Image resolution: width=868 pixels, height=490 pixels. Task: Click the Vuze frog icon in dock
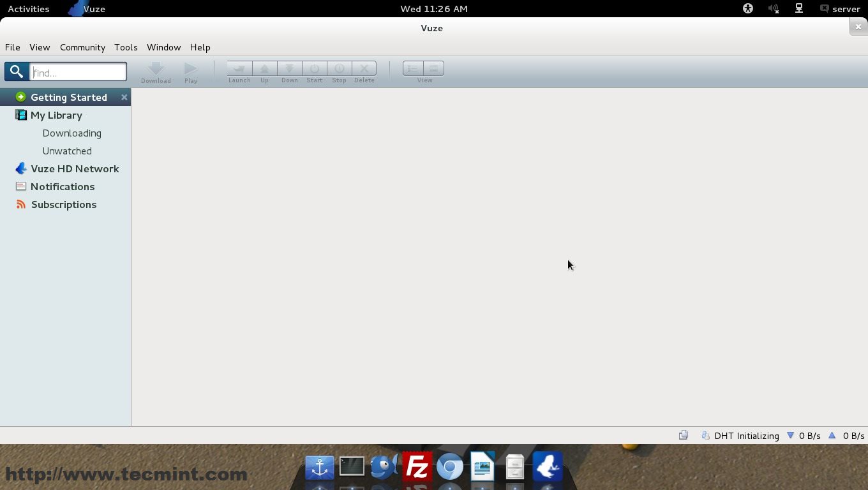[x=548, y=466]
